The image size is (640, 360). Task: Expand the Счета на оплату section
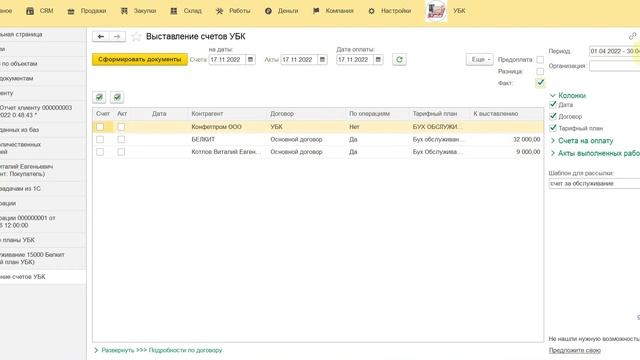[582, 141]
